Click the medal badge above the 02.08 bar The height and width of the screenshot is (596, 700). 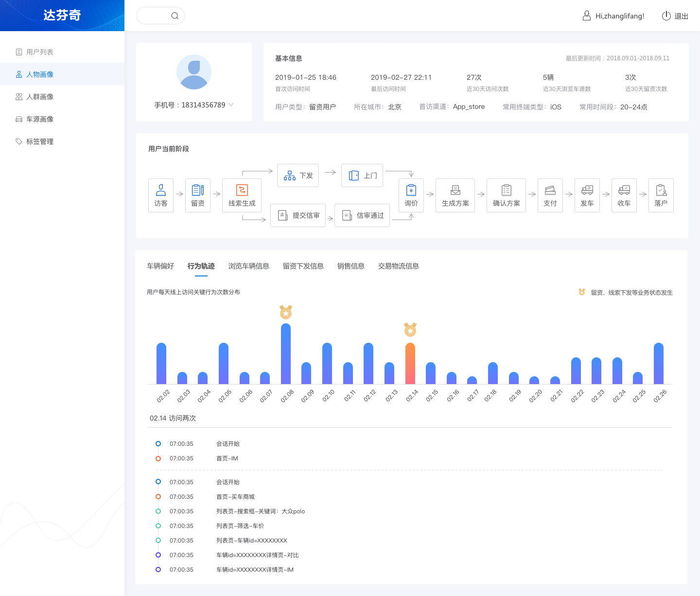point(286,311)
